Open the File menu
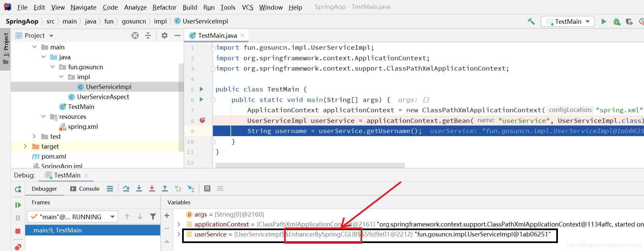This screenshot has height=251, width=644. 22,7
